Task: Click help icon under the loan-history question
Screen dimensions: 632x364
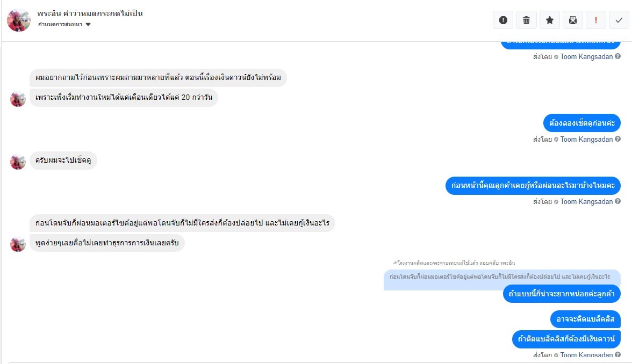Action: pos(618,202)
